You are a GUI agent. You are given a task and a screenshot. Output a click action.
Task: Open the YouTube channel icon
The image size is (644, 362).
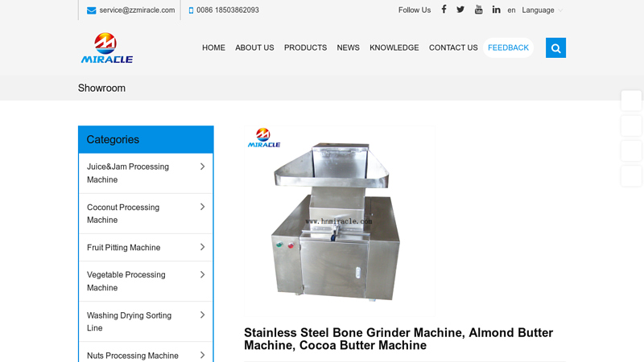coord(478,10)
